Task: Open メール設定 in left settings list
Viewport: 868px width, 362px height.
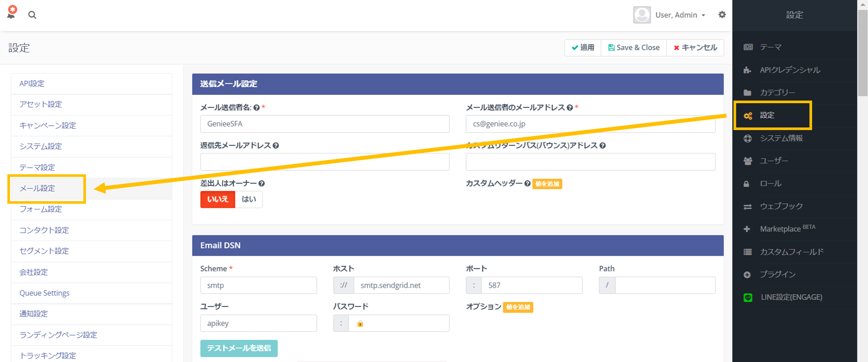Action: [x=37, y=189]
